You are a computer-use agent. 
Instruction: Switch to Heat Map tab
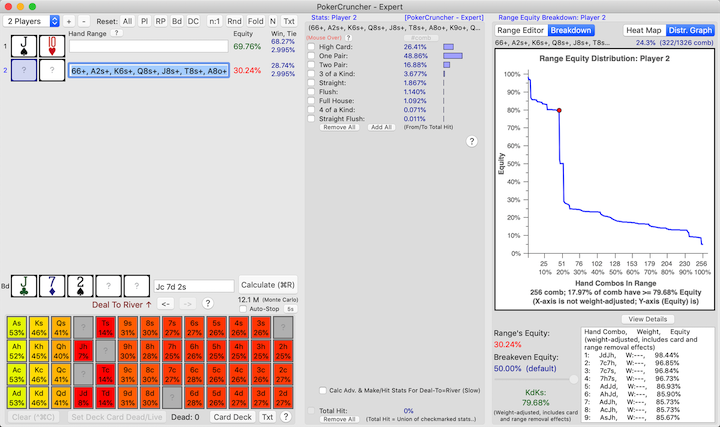click(x=644, y=30)
